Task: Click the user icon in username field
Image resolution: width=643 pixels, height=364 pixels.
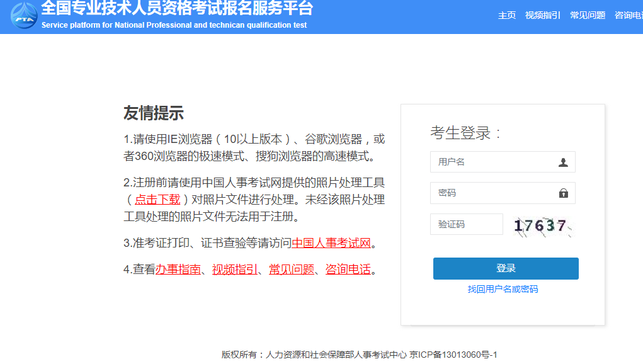Action: (563, 162)
